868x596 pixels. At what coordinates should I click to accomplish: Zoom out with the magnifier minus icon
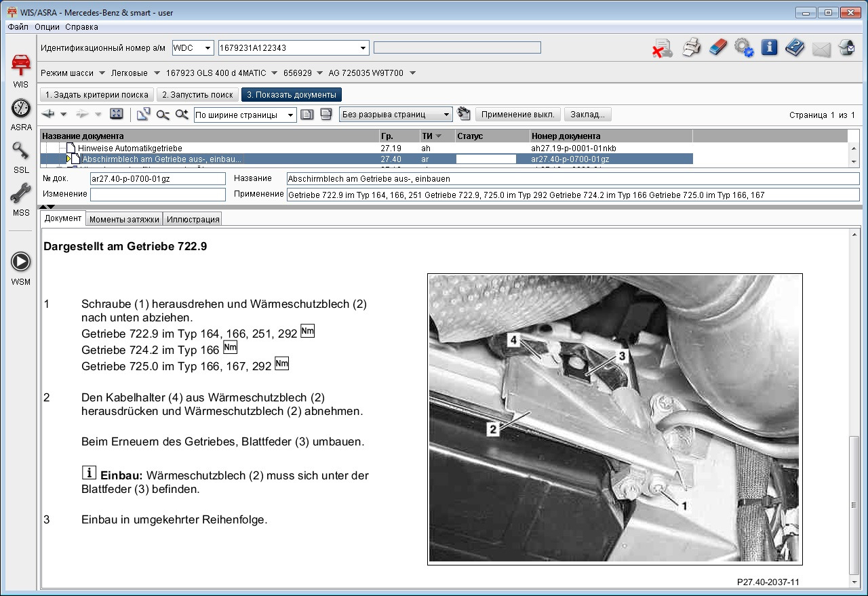[x=163, y=114]
